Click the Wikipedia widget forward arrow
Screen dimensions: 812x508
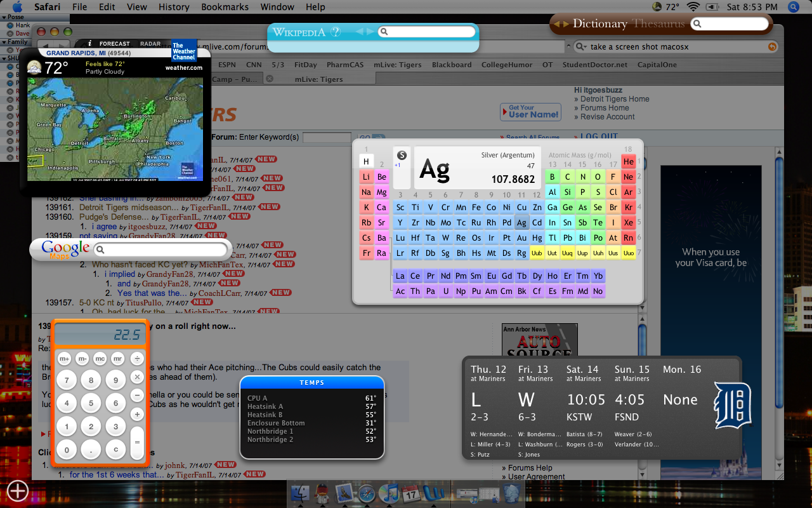[370, 32]
